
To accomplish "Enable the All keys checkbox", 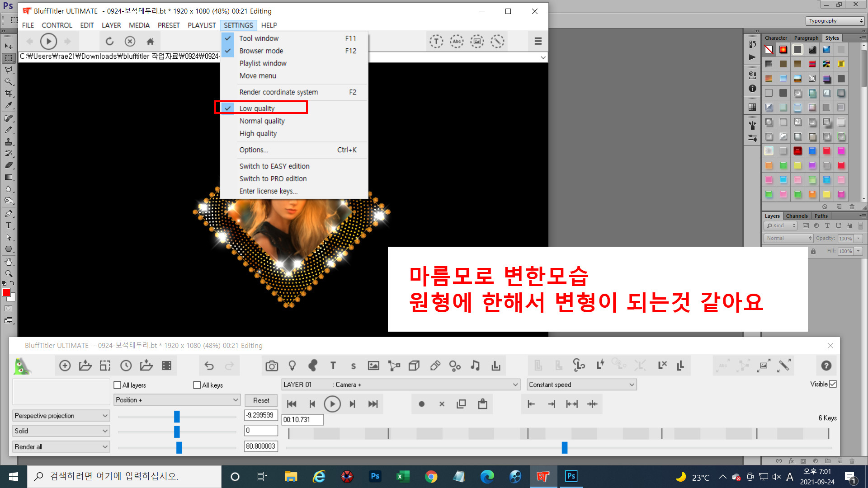I will click(197, 385).
